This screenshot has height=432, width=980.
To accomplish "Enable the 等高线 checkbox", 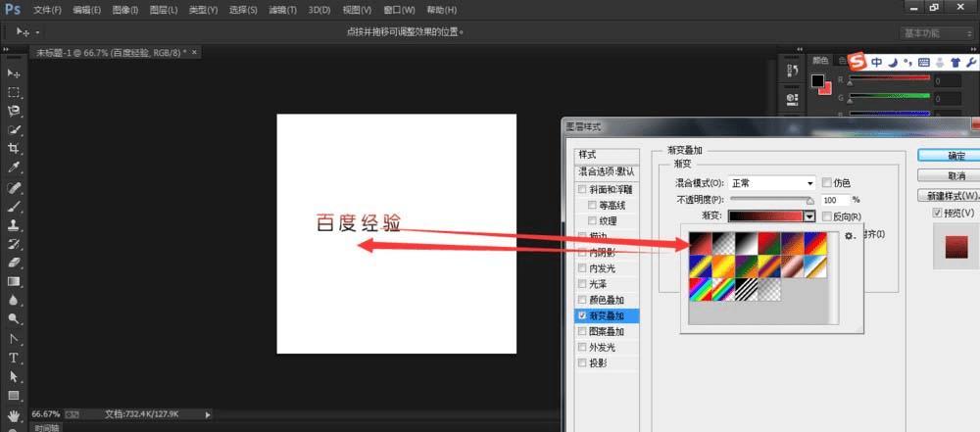I will click(x=593, y=205).
